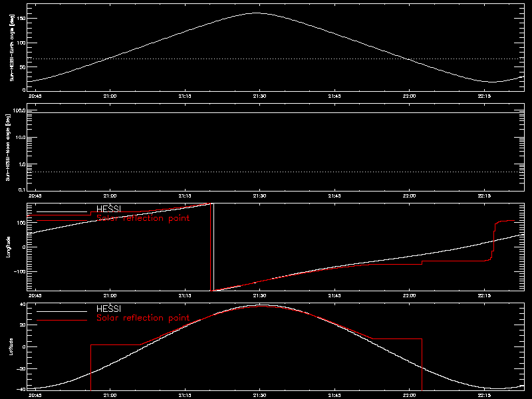Click the '22:15' time label under Longitude plot
Viewport: 532px width, 399px height.
(484, 295)
